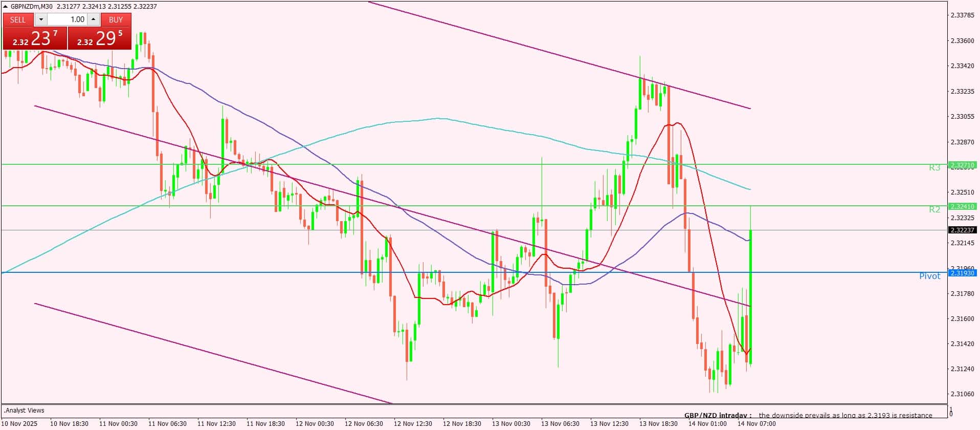Select the GBPNZDm,M30 chart title text
Image resolution: width=980 pixels, height=430 pixels.
[32, 6]
